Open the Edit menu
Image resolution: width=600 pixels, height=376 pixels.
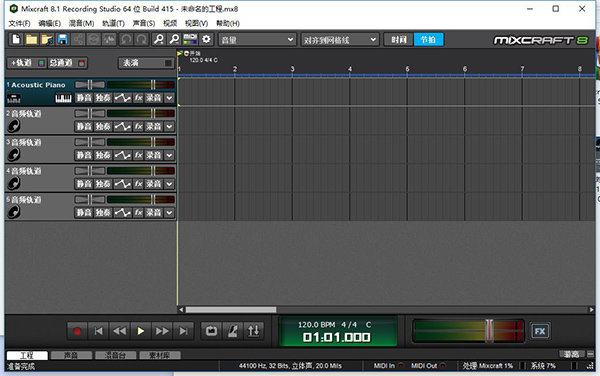coord(50,23)
